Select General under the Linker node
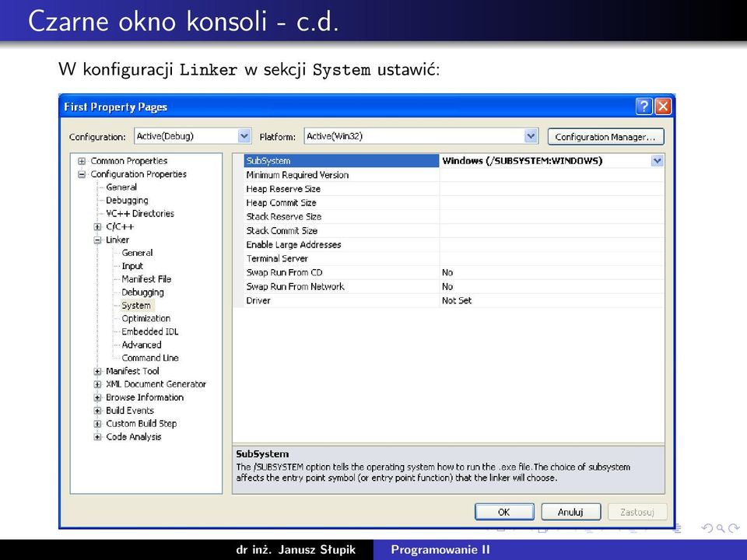This screenshot has width=747, height=560. pos(137,253)
